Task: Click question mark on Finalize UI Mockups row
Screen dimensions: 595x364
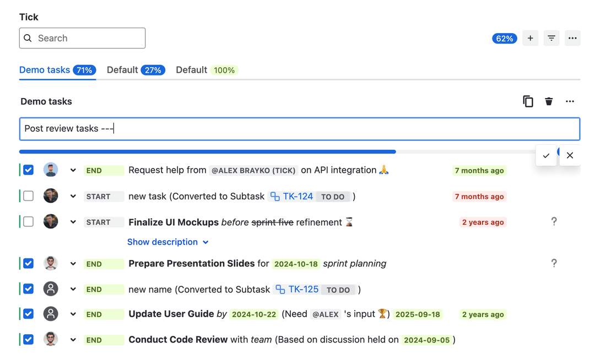Action: (554, 221)
